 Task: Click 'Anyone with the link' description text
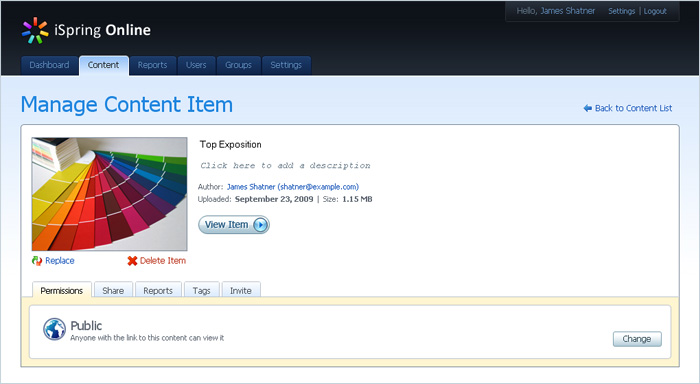click(147, 338)
